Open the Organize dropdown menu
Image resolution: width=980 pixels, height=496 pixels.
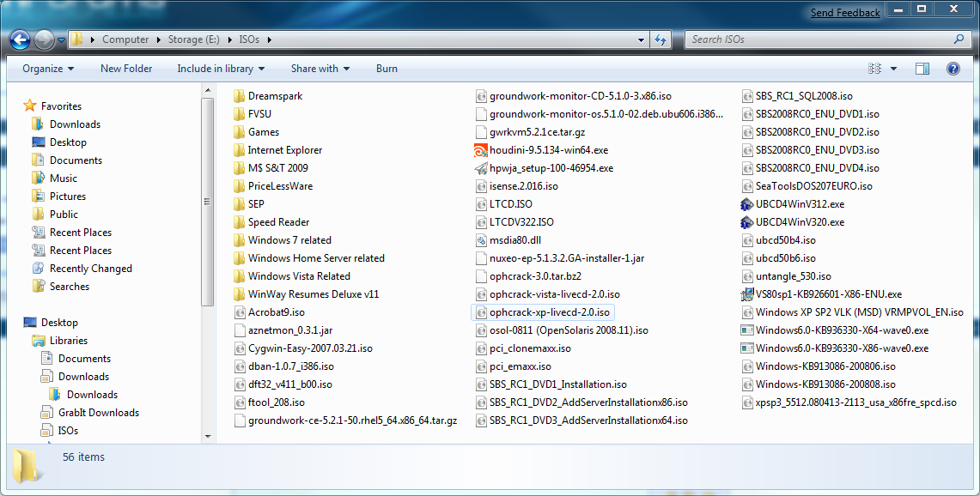tap(48, 69)
